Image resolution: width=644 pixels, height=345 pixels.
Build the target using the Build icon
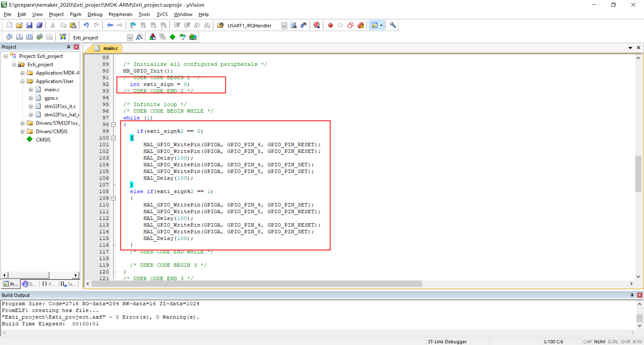point(19,37)
